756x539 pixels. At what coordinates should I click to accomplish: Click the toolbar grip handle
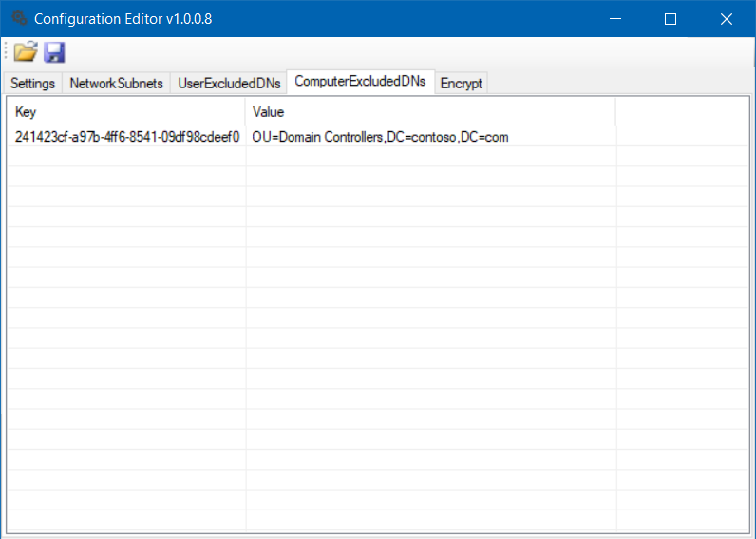(6, 50)
